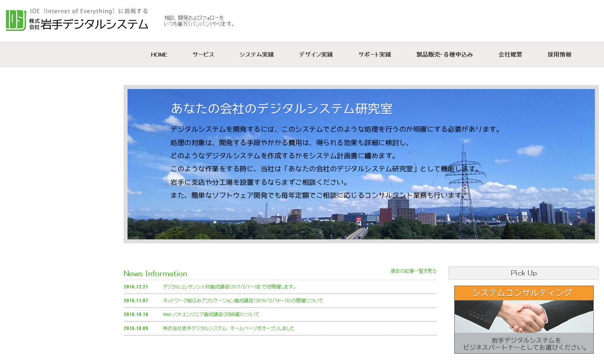Navigate to サポート実績 page
The height and width of the screenshot is (364, 604).
[375, 55]
